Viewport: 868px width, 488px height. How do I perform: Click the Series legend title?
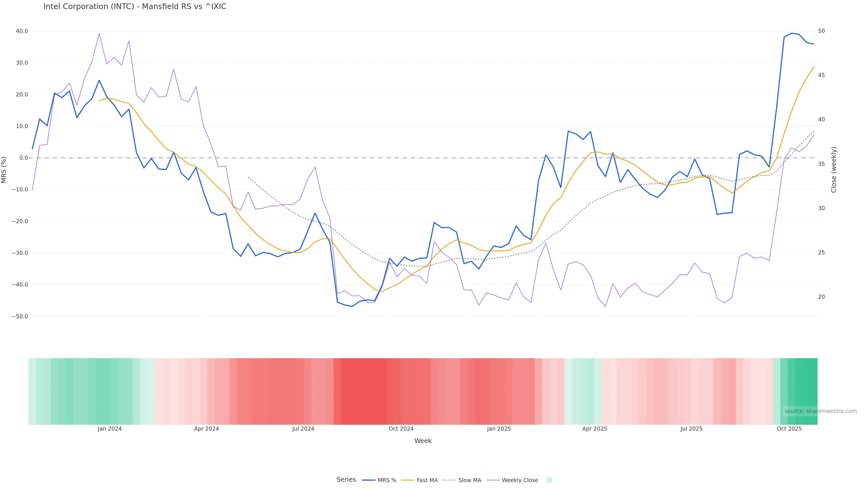click(346, 480)
